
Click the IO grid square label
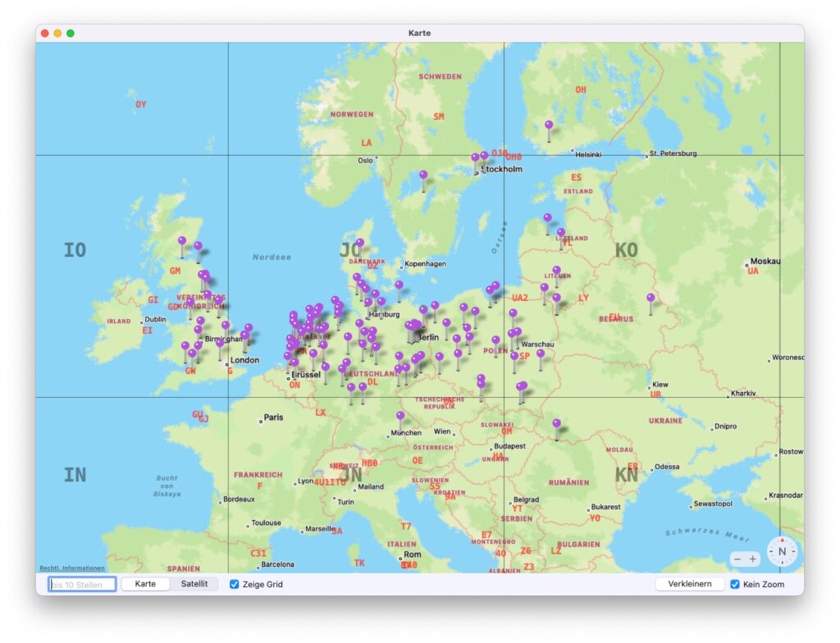tap(75, 249)
